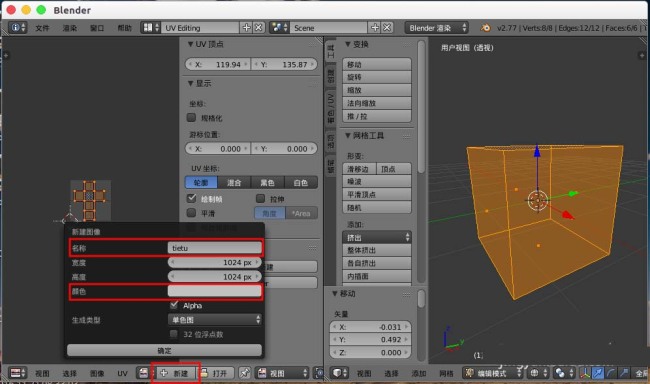This screenshot has width=650, height=384.
Task: Toggle the Alpha checkbox
Action: (x=174, y=305)
